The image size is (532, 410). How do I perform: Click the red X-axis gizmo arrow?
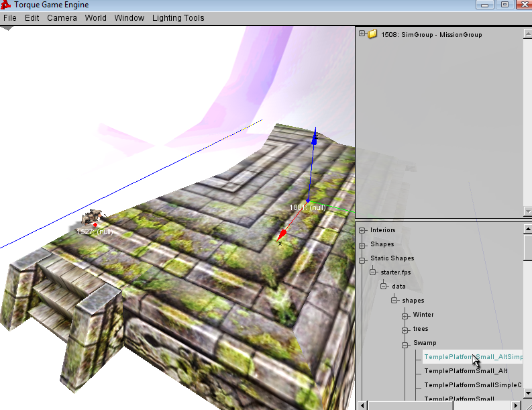click(283, 234)
